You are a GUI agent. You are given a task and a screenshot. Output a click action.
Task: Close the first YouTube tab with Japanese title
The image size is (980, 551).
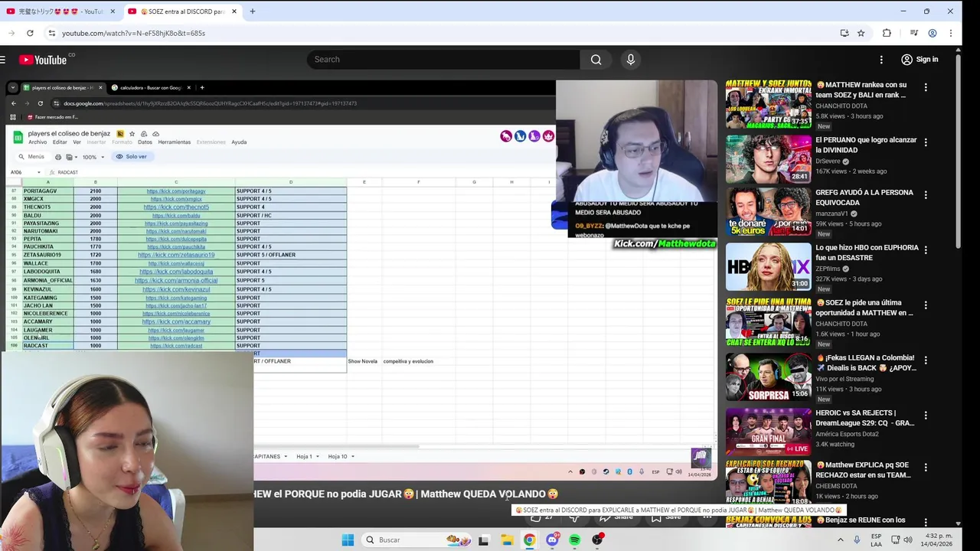click(113, 11)
